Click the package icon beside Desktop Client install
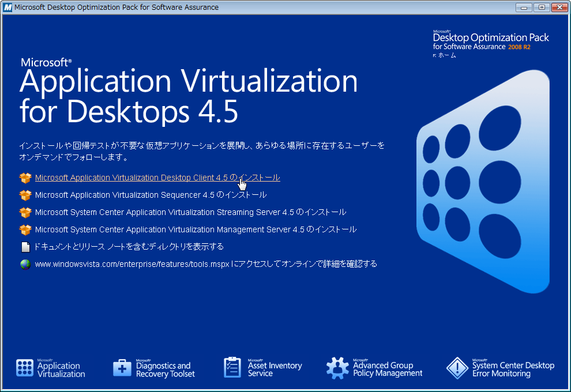Image resolution: width=571 pixels, height=392 pixels. coord(25,178)
